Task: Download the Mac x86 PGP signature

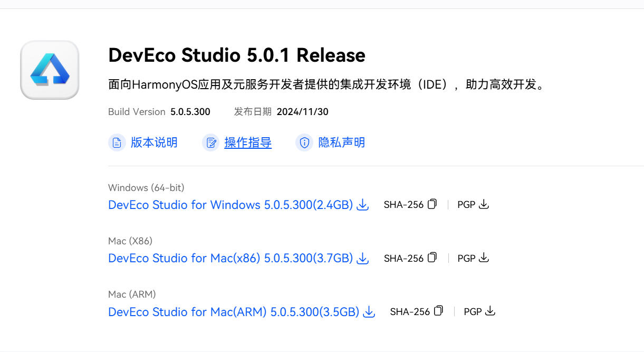Action: [x=484, y=258]
